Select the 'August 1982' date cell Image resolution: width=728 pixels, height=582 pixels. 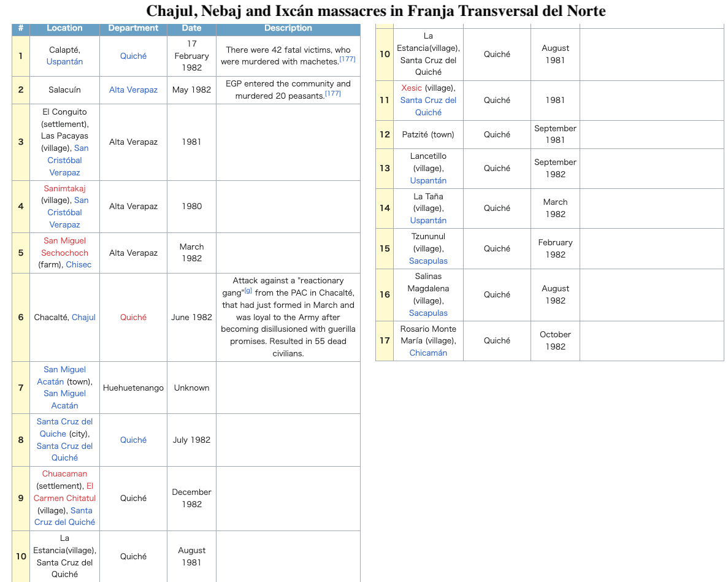click(555, 295)
